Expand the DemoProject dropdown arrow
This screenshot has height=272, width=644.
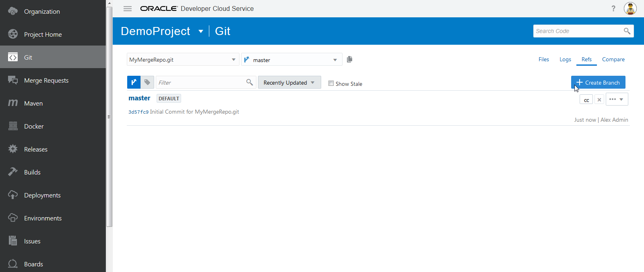[201, 31]
